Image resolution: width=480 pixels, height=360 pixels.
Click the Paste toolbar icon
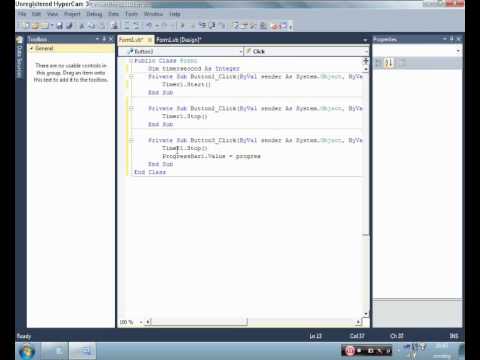(x=102, y=25)
